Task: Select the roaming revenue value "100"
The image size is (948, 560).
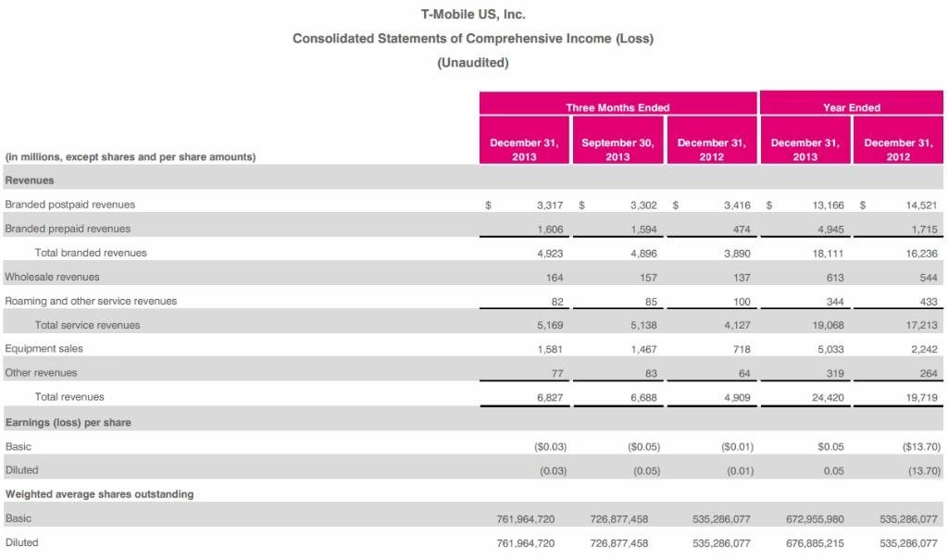Action: click(x=742, y=301)
